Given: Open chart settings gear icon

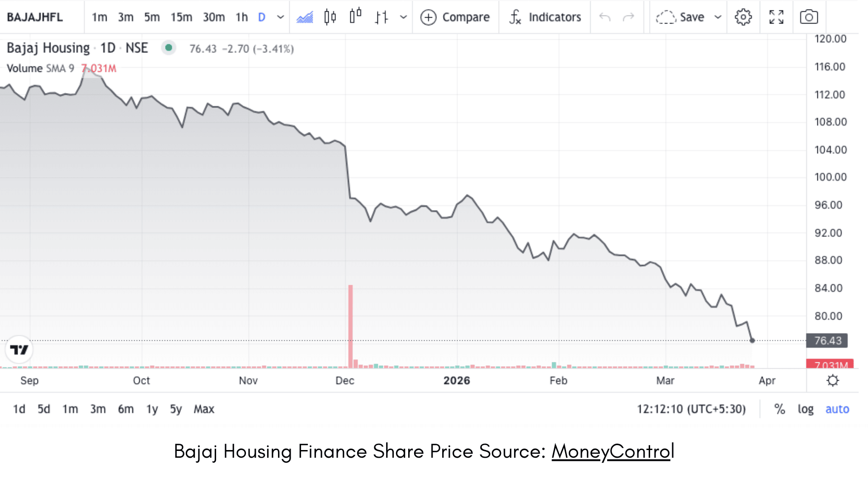Looking at the screenshot, I should pos(743,17).
